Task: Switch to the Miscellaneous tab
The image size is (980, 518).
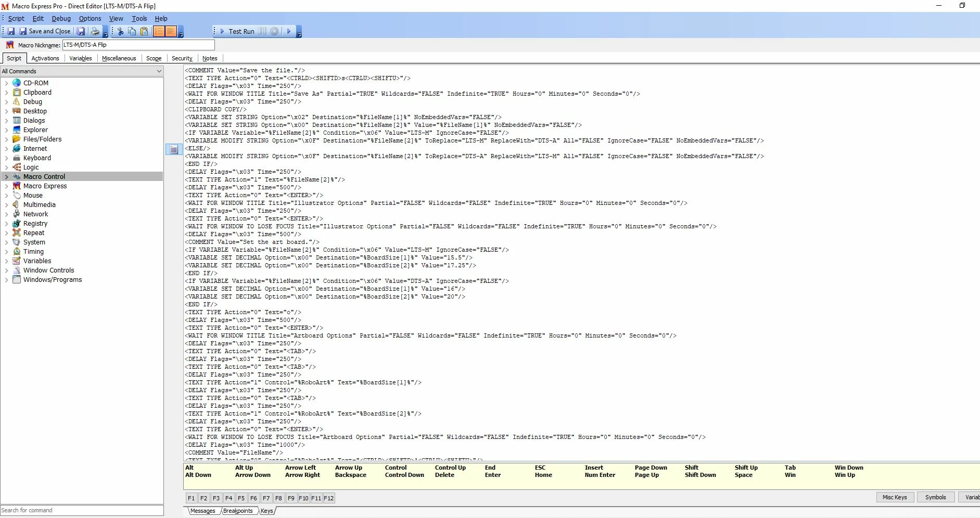Action: coord(119,58)
